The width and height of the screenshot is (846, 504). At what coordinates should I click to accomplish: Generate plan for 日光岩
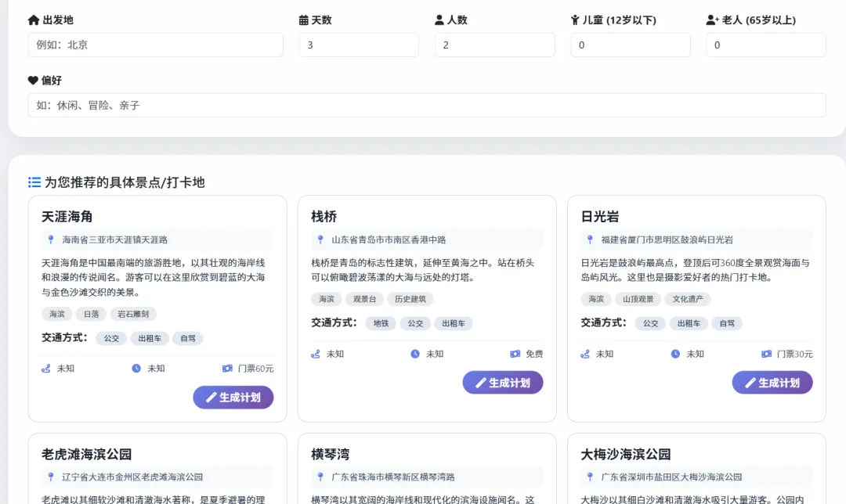[x=772, y=383]
